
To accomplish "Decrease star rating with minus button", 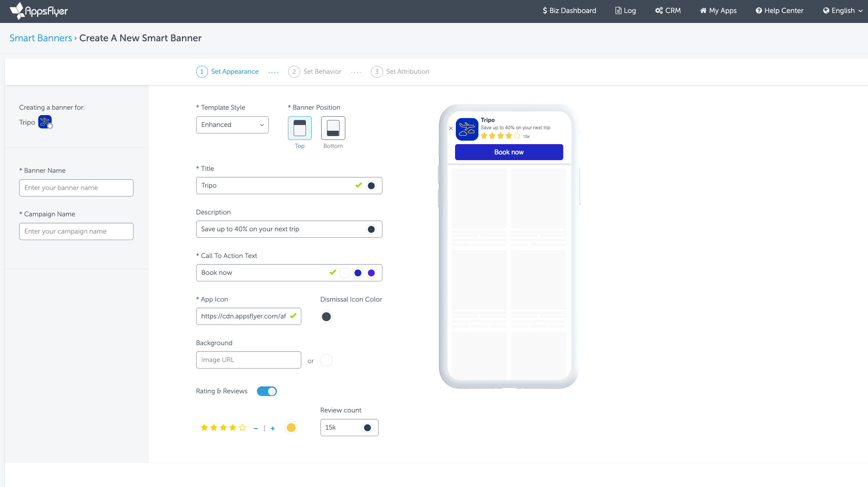I will tap(256, 429).
